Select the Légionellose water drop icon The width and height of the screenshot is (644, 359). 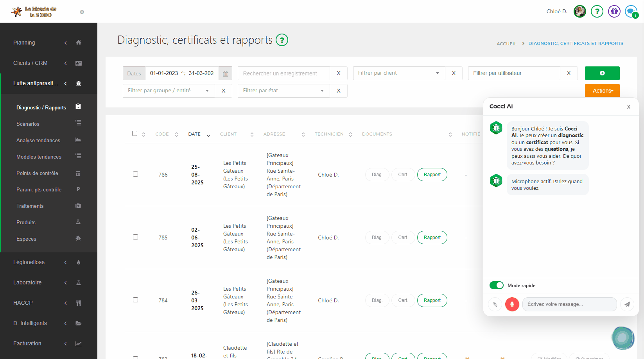tap(78, 262)
